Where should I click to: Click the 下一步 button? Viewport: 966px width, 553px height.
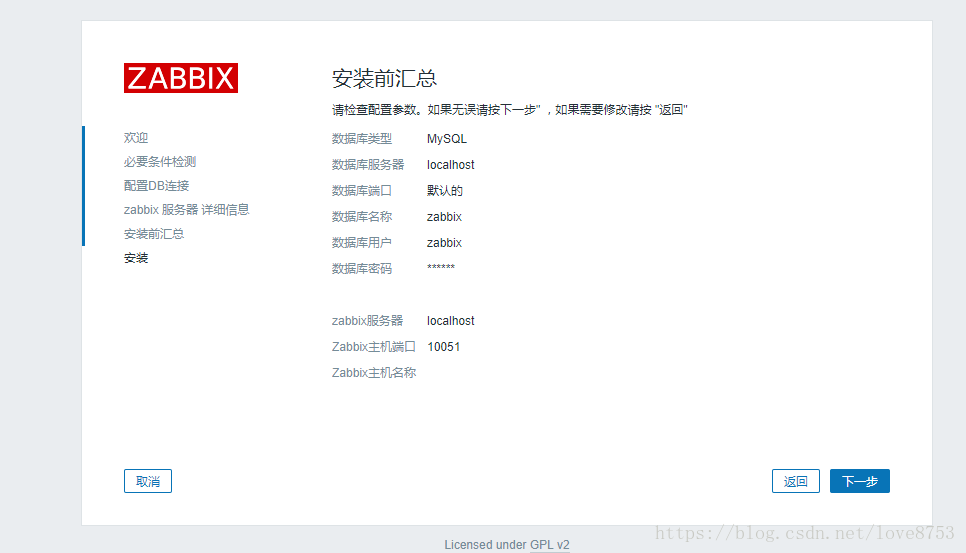coord(859,481)
